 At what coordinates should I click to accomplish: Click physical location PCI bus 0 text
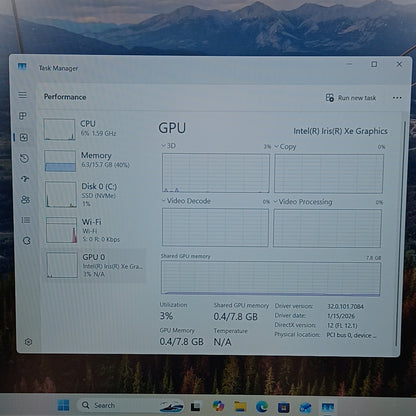click(x=351, y=335)
